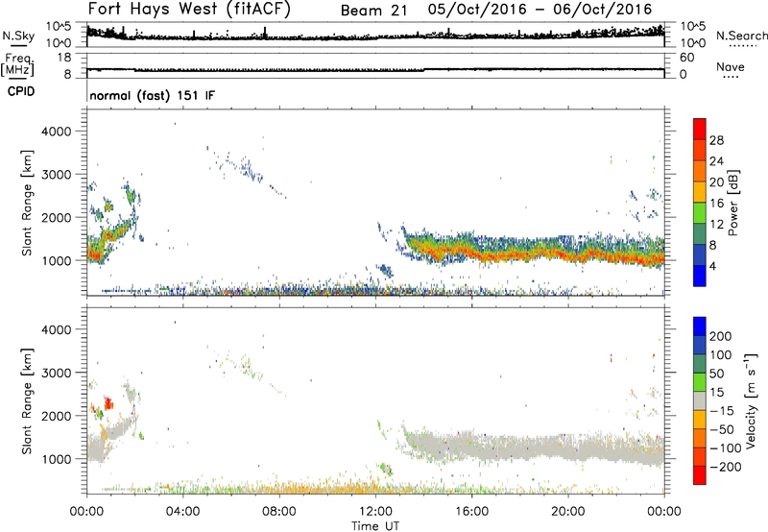768x532 pixels.
Task: Click the 'Freq. [MHz]' axis label
Action: [x=18, y=64]
